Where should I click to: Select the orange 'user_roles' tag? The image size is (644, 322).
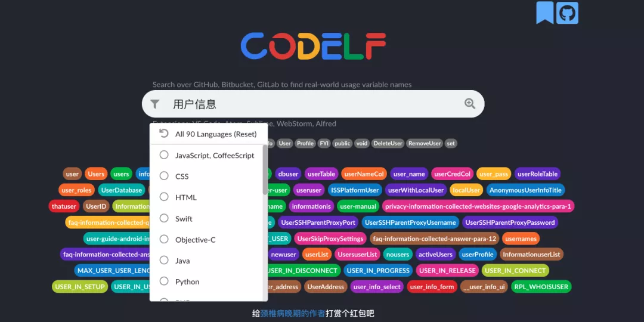click(x=77, y=190)
